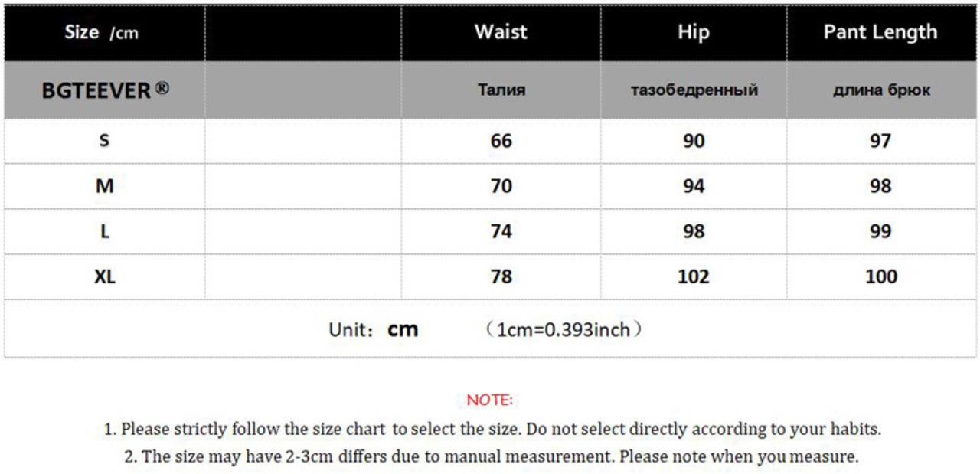Screen dimensions: 980x474
Task: Click the Pant Length column header
Action: click(x=880, y=32)
